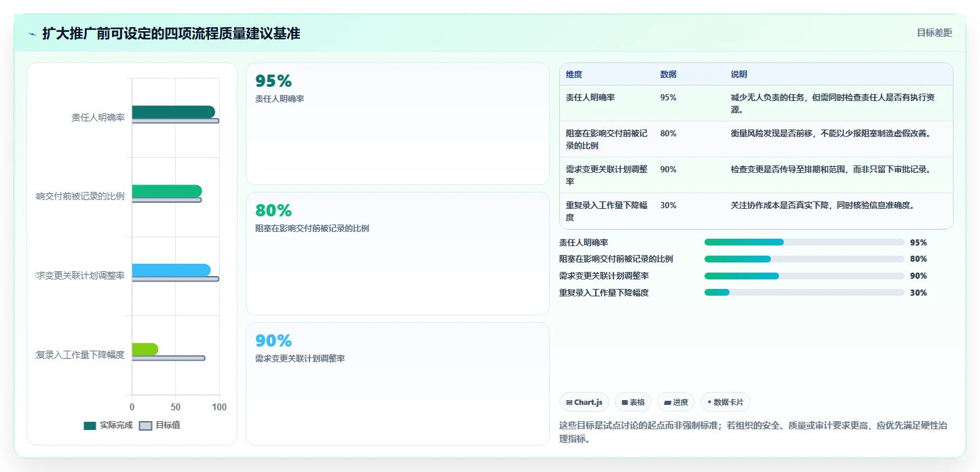980x472 pixels.
Task: Click the description starting 关注协作成本
Action: pyautogui.click(x=823, y=205)
